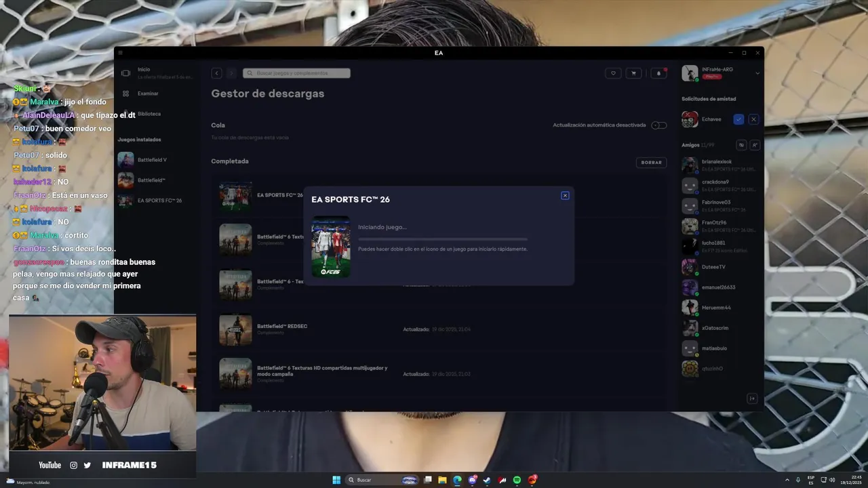Click the forward navigation arrow
This screenshot has height=488, width=868.
[231, 73]
